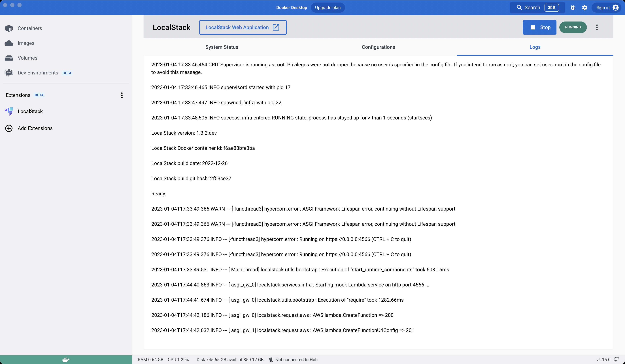Click the RUNNING status badge
Screen dimensions: 625x364
pyautogui.click(x=573, y=27)
